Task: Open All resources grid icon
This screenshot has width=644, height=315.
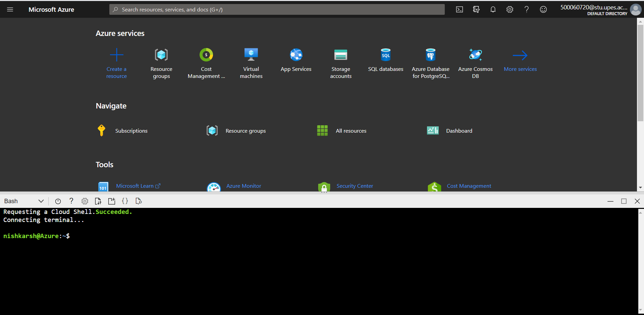Action: click(322, 131)
